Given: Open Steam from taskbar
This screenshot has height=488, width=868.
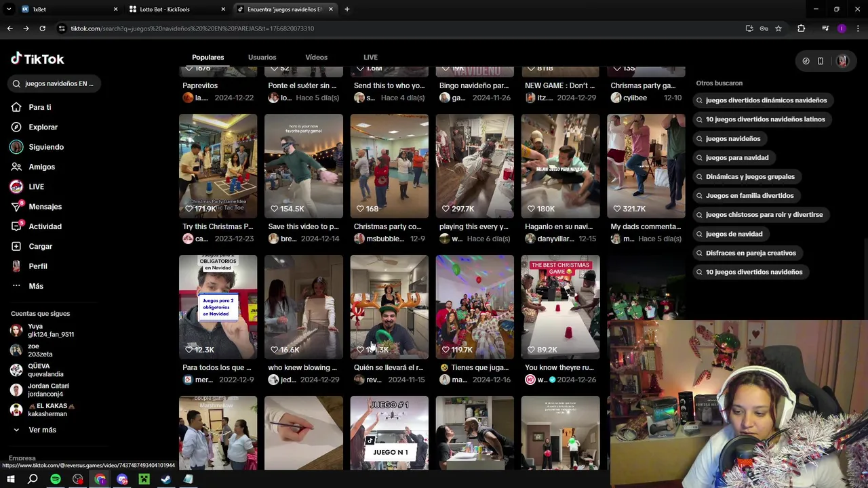Looking at the screenshot, I should click(x=166, y=479).
